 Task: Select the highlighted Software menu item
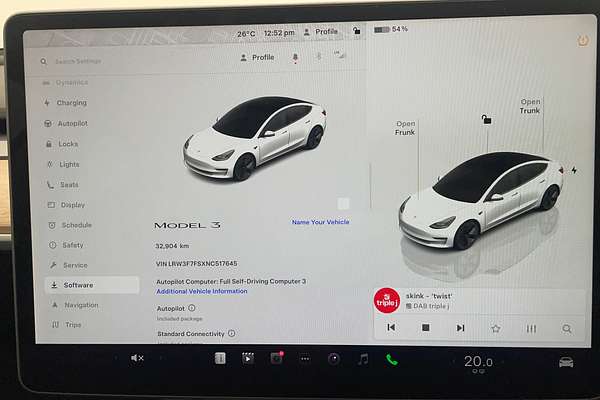coord(92,285)
